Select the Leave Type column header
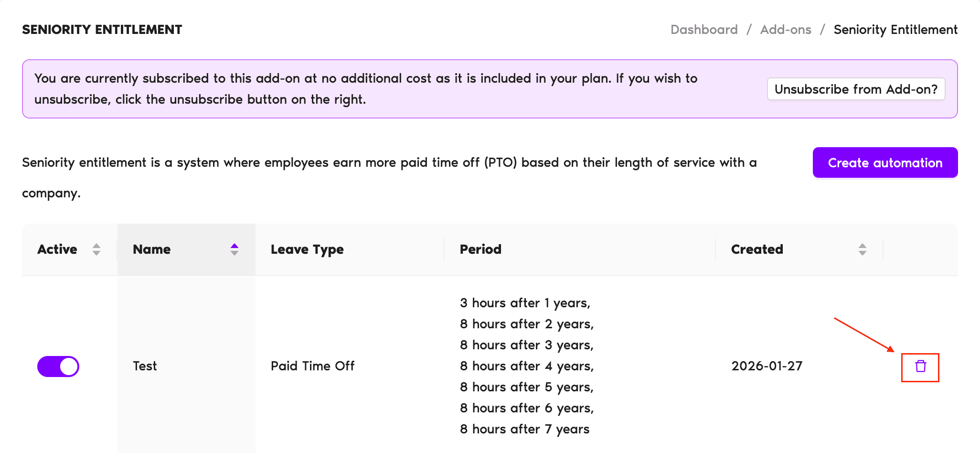Screen dimensions: 980x453 [307, 249]
